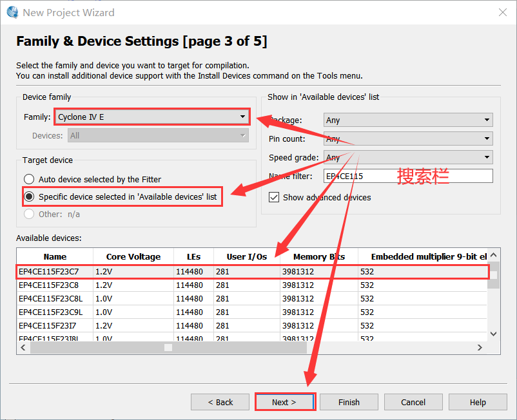The image size is (517, 420).
Task: Sort by the User I/Os column header
Action: tap(247, 256)
